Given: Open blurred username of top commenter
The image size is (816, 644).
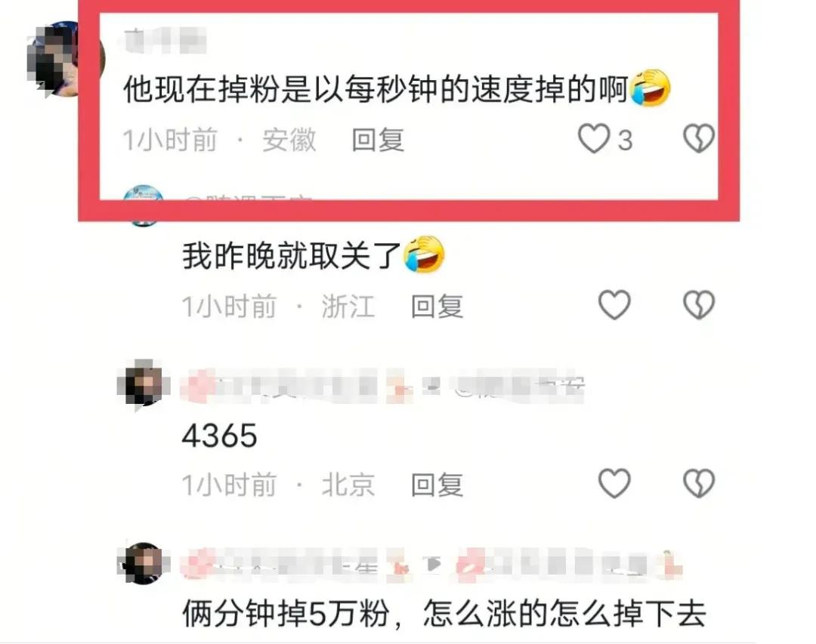Looking at the screenshot, I should [x=165, y=40].
